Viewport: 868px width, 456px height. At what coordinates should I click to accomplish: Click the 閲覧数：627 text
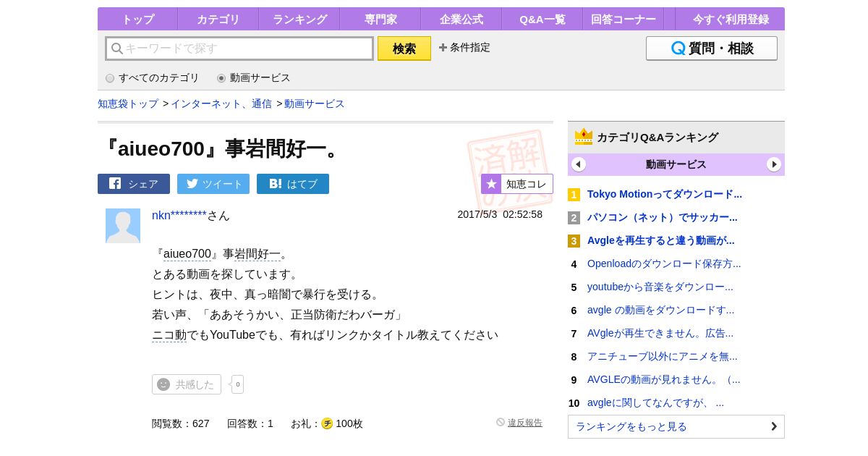point(181,423)
